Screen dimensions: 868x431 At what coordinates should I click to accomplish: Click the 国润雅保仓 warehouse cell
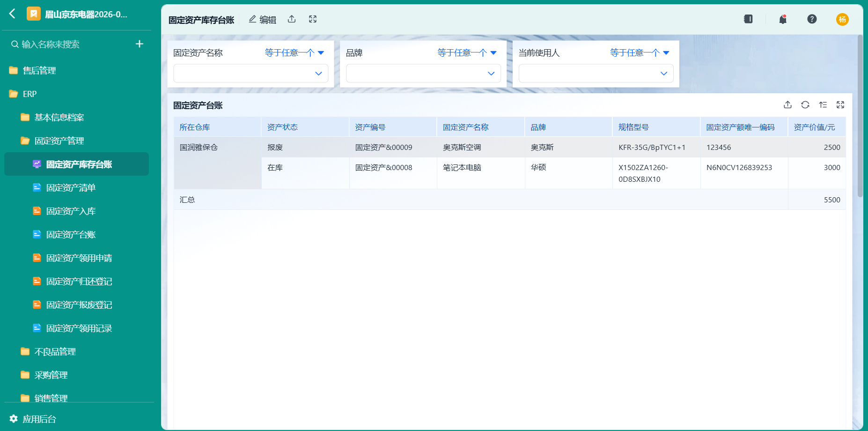click(217, 163)
